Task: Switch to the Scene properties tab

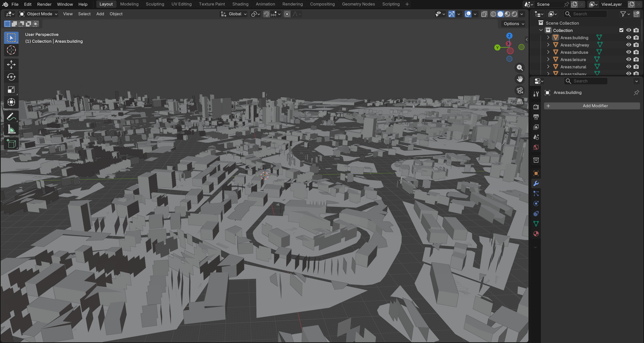Action: coord(536,137)
